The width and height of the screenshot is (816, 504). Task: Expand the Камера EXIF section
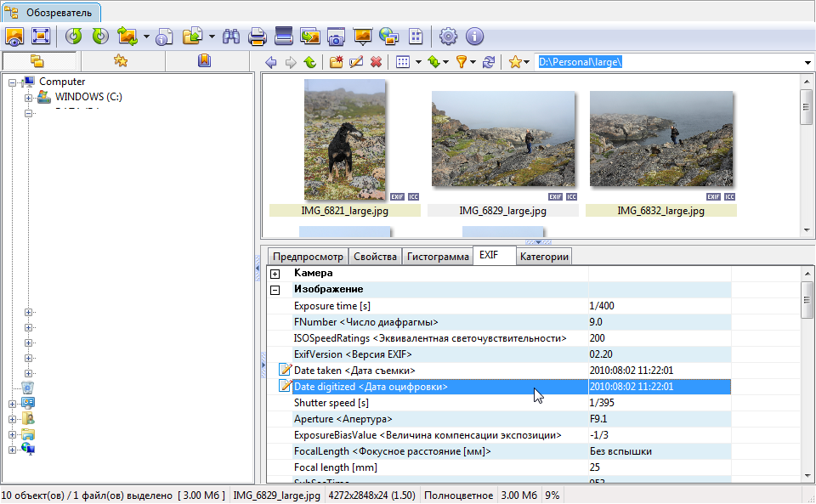(275, 274)
